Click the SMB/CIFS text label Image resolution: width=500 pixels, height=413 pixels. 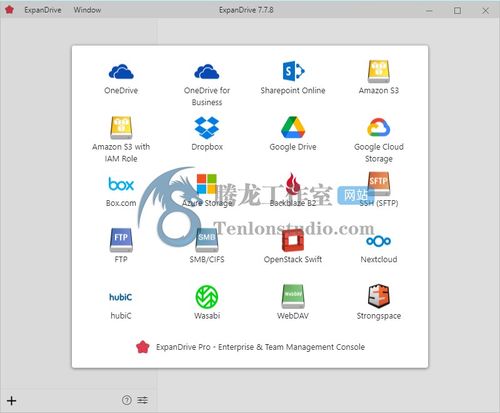(x=207, y=259)
